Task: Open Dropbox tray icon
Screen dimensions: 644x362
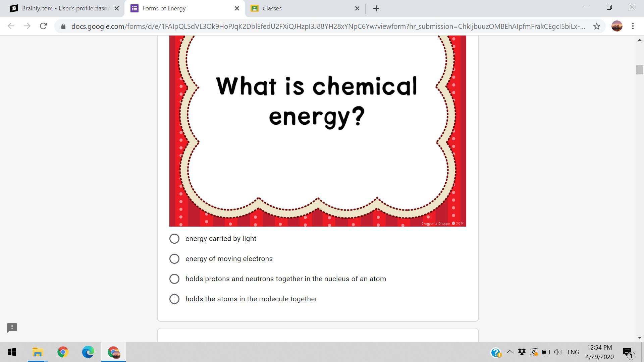Action: click(522, 352)
